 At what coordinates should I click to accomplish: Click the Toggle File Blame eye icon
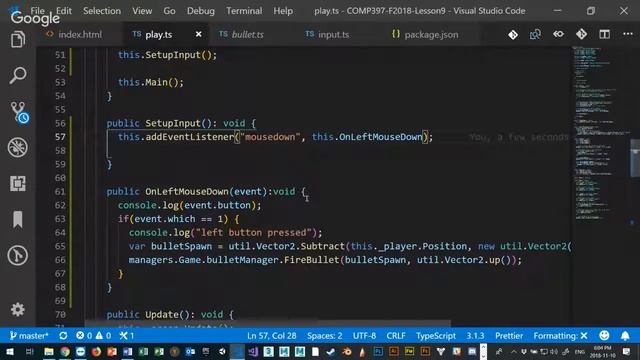pos(558,34)
